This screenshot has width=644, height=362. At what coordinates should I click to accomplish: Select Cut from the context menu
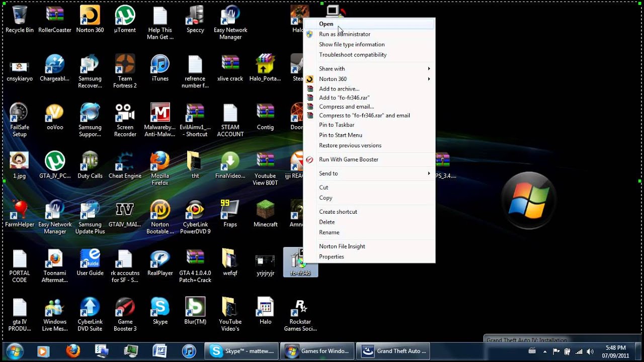click(x=370, y=188)
